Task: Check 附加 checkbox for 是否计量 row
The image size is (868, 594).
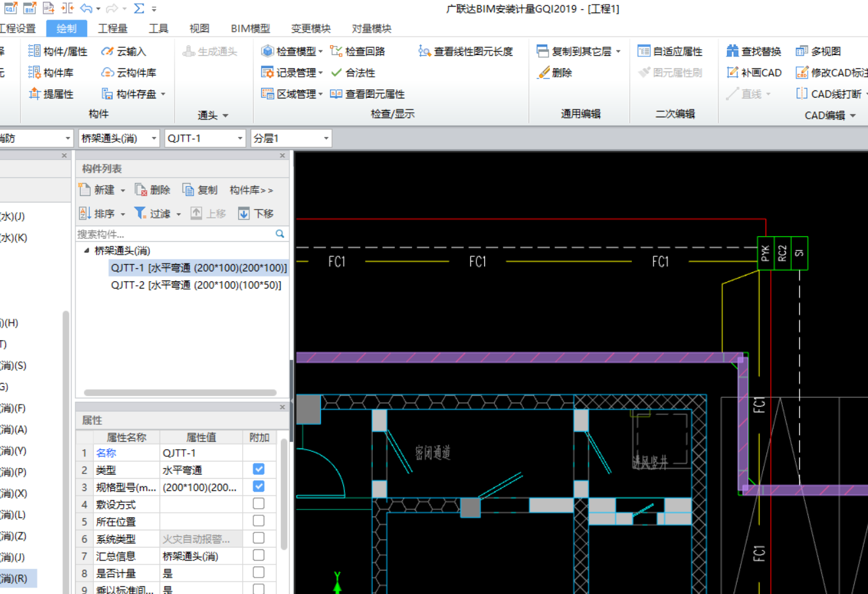Action: [258, 572]
